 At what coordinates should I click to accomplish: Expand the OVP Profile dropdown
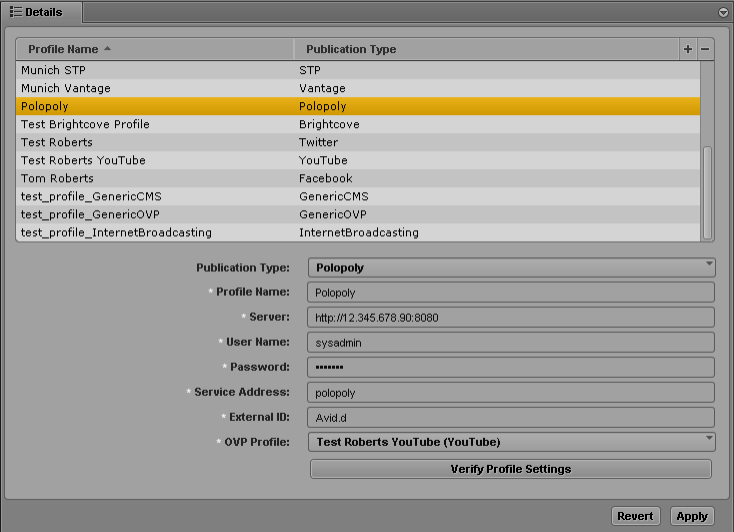(512, 441)
